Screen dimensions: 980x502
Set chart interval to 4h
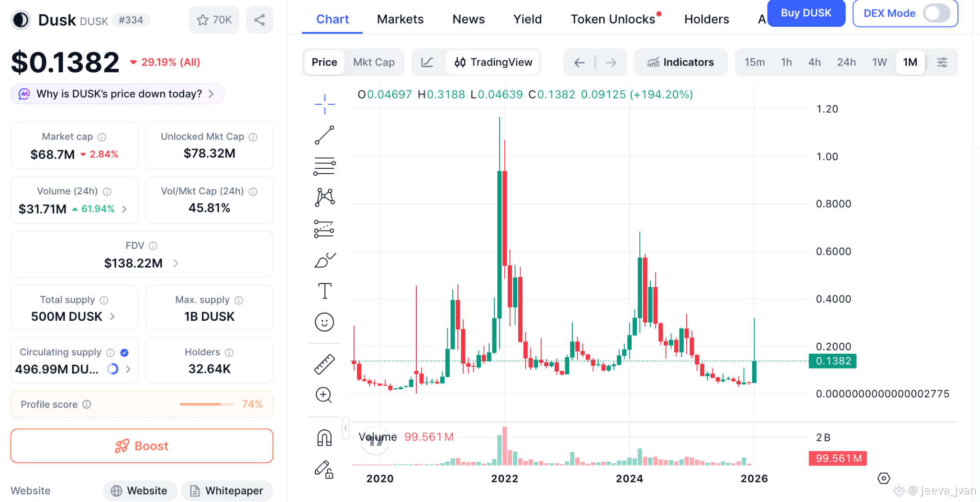point(814,62)
